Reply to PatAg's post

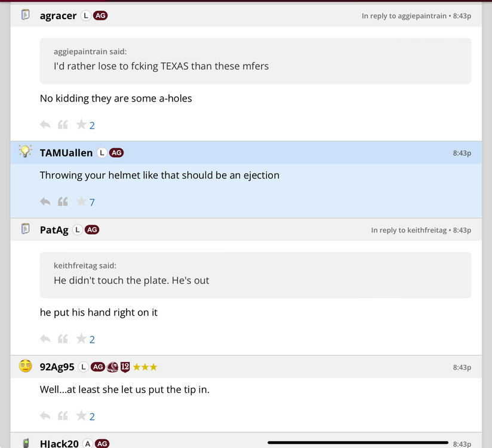click(45, 339)
